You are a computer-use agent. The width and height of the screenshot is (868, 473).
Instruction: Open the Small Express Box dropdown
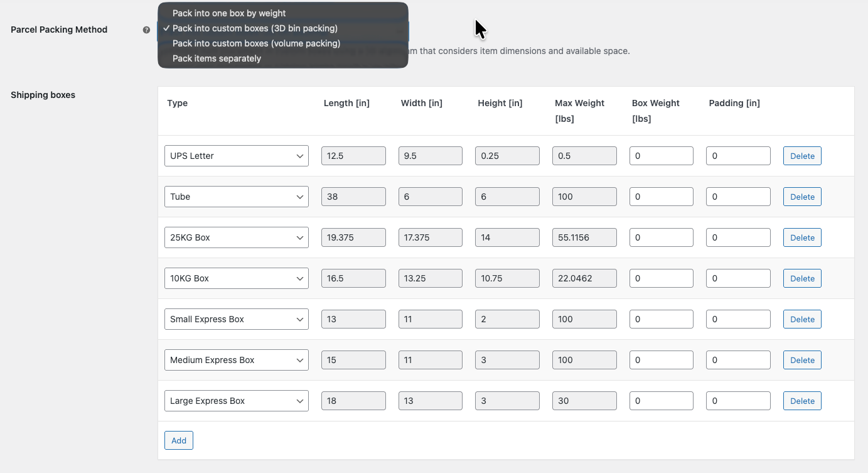[x=236, y=319]
